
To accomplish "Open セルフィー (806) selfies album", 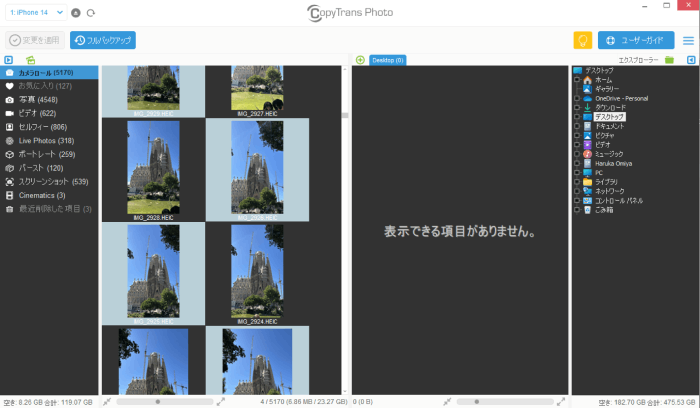I will pyautogui.click(x=49, y=127).
